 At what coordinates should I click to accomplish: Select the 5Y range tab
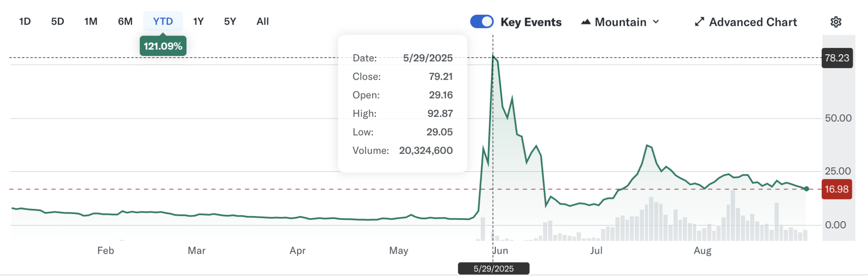click(229, 21)
